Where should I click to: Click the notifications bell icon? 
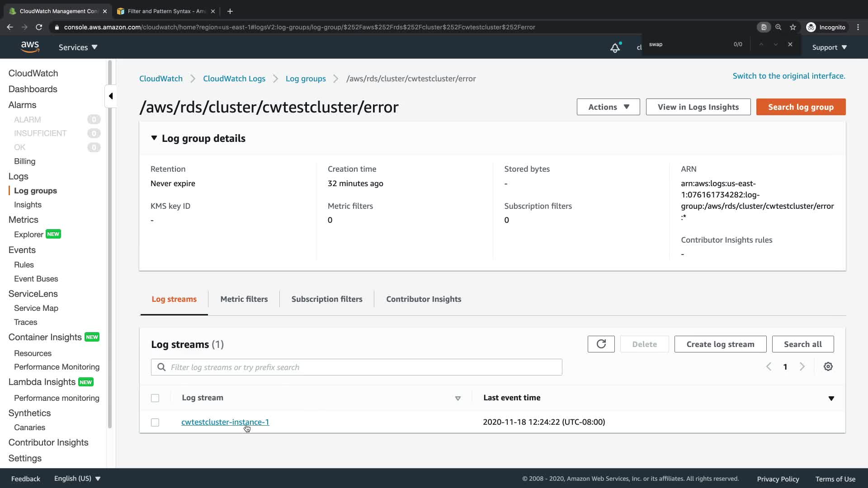tap(615, 47)
